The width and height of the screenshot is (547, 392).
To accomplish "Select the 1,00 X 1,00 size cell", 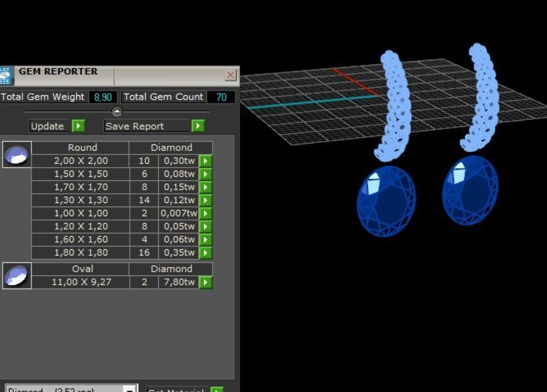I will tap(81, 214).
